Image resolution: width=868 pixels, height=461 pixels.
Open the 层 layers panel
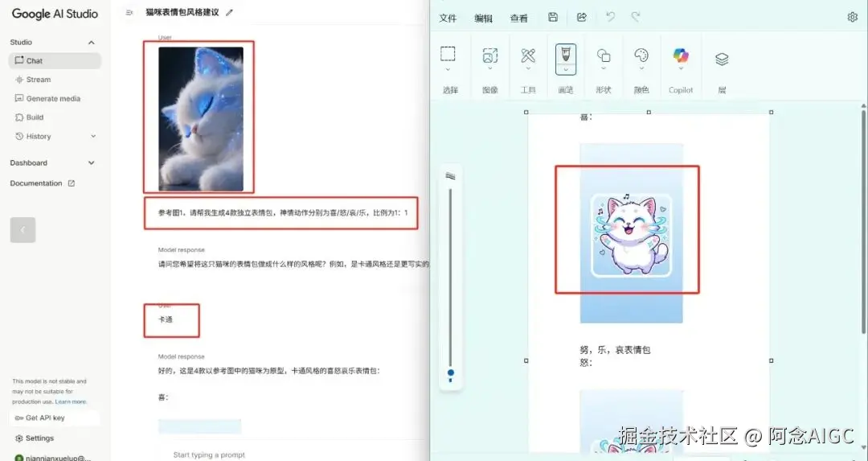722,59
